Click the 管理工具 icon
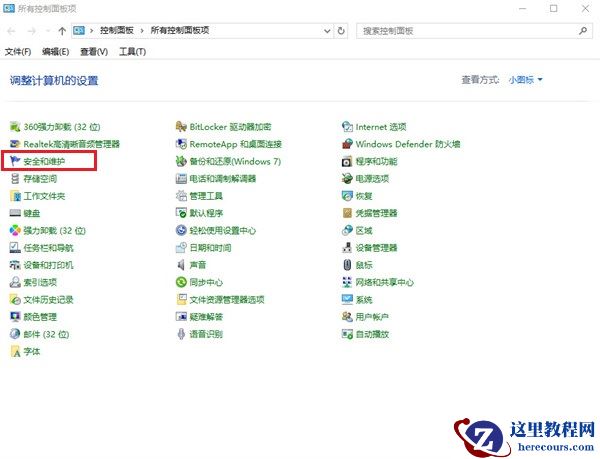Screen dimensions: 600x459 tap(181, 196)
